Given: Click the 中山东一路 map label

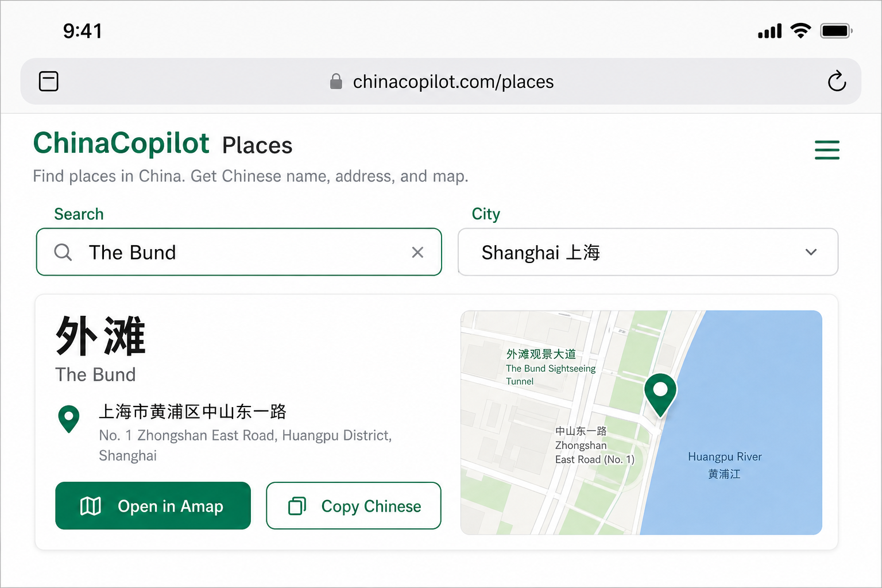Looking at the screenshot, I should point(581,431).
